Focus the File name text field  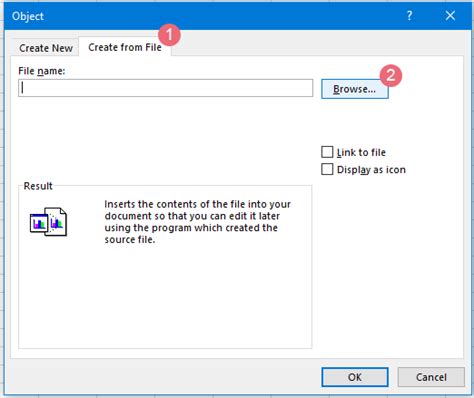pos(166,88)
